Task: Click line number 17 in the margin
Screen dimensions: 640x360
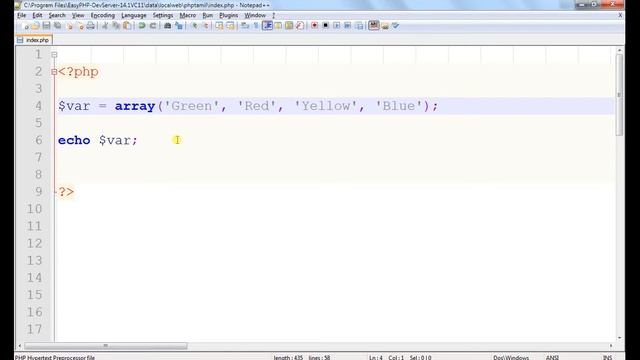Action: pos(34,329)
